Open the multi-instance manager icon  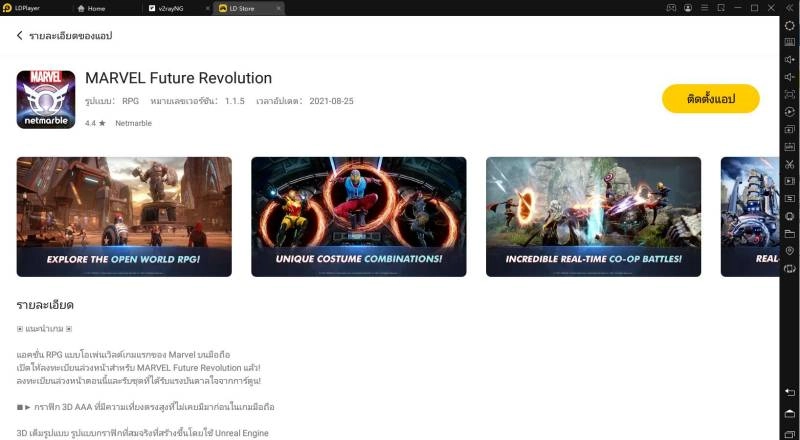pyautogui.click(x=789, y=129)
